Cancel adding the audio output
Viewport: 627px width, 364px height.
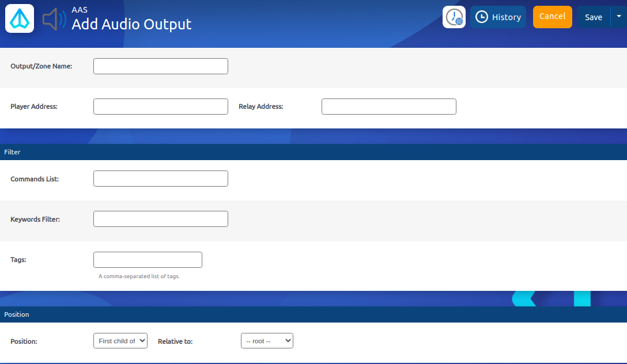click(x=552, y=17)
